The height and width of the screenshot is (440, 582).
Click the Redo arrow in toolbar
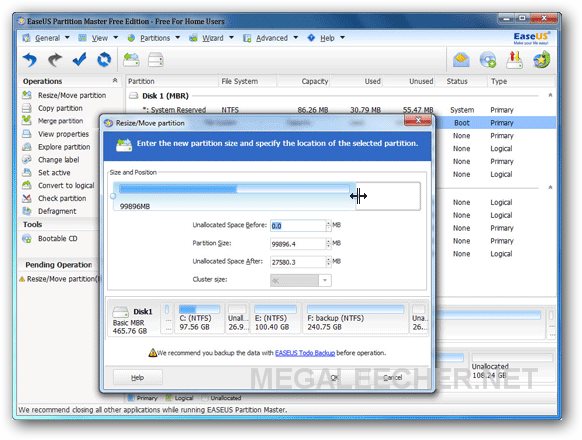click(55, 59)
